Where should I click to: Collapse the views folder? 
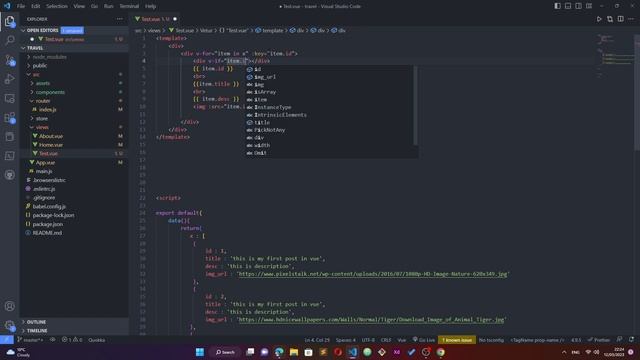tap(42, 127)
